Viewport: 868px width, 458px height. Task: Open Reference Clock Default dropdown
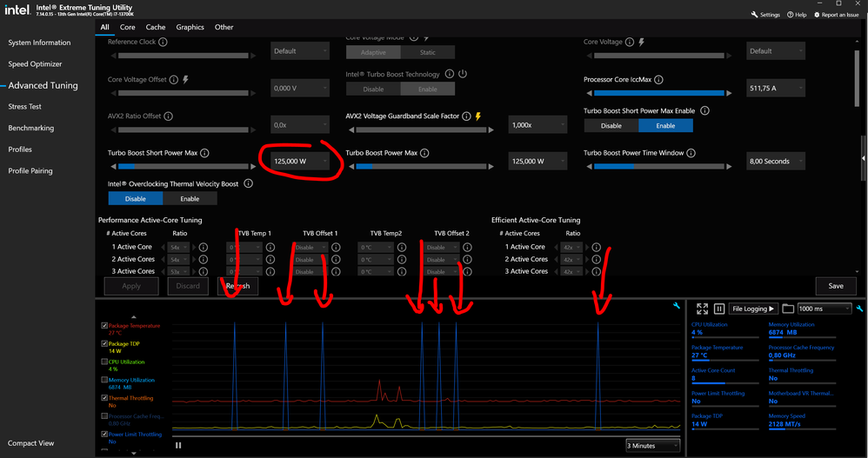(300, 51)
